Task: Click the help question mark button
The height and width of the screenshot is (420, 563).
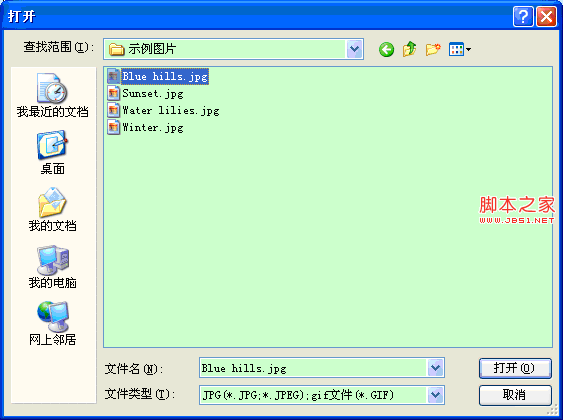Action: tap(523, 17)
